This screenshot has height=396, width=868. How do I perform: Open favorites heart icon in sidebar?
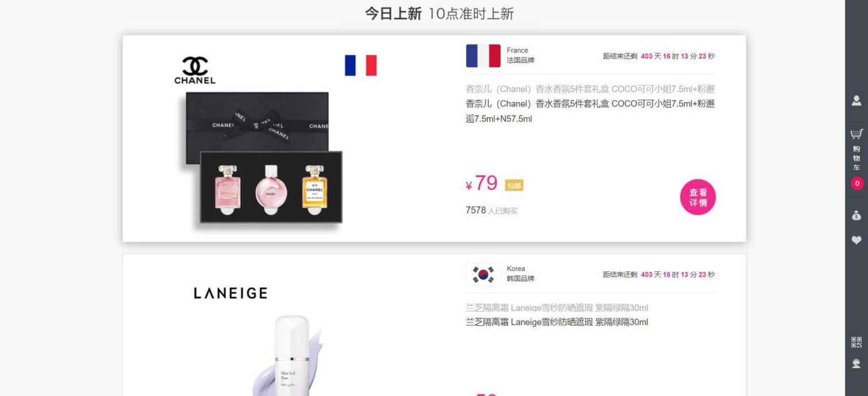(857, 240)
